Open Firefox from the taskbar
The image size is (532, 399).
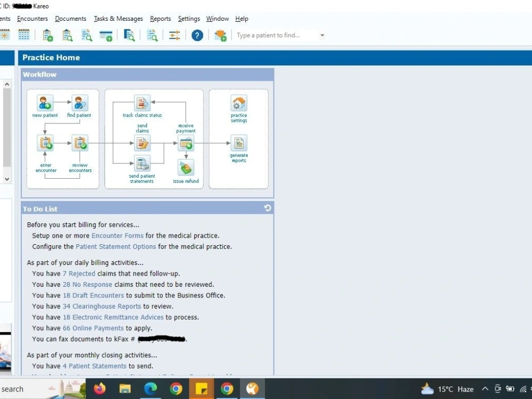[x=99, y=388]
